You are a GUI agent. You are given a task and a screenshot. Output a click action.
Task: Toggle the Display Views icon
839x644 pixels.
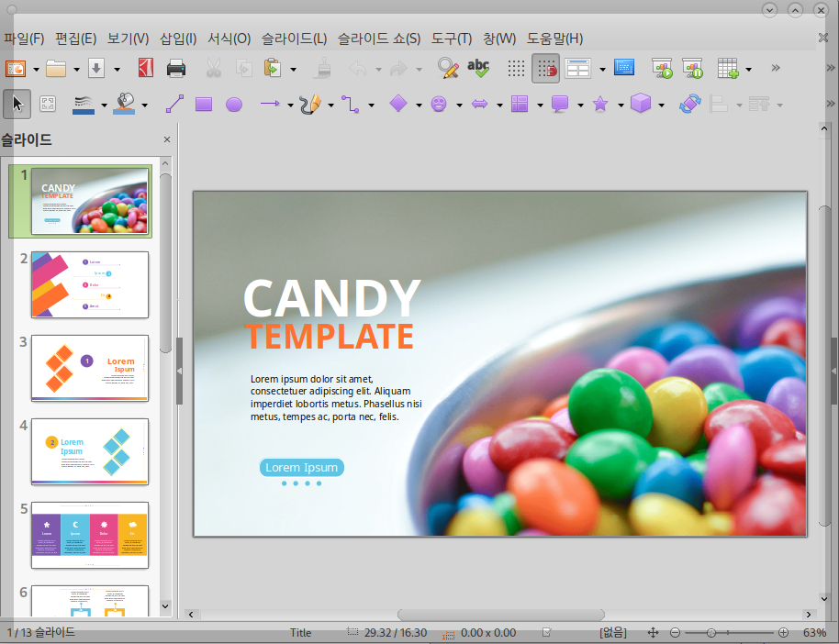click(x=578, y=69)
